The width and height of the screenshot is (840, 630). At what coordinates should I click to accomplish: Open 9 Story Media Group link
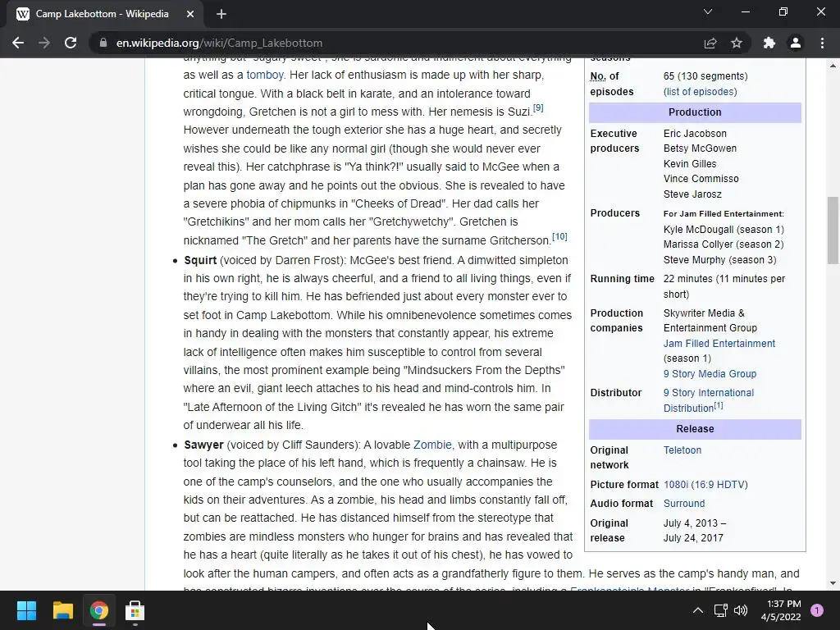point(710,374)
